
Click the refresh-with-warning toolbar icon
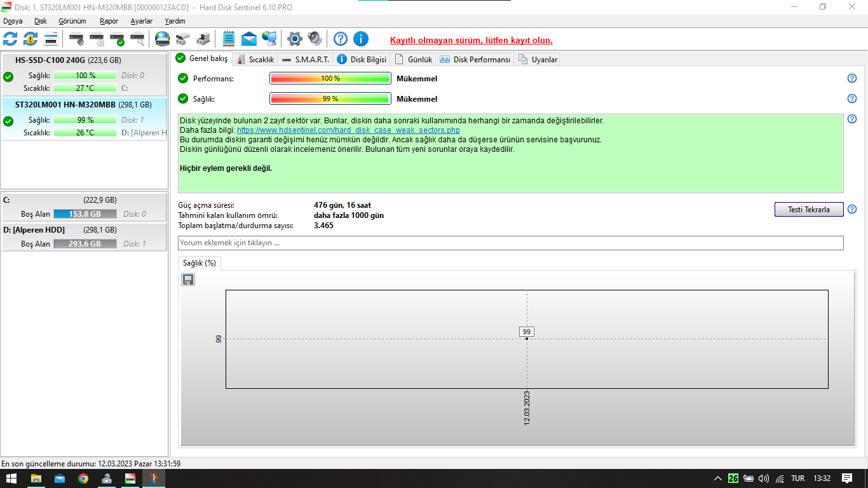click(x=31, y=39)
